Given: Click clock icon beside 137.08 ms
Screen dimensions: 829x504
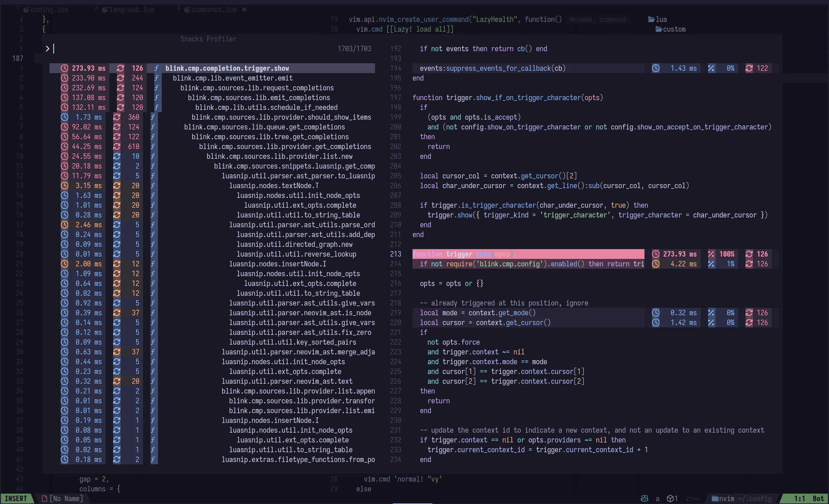Looking at the screenshot, I should pyautogui.click(x=64, y=98).
